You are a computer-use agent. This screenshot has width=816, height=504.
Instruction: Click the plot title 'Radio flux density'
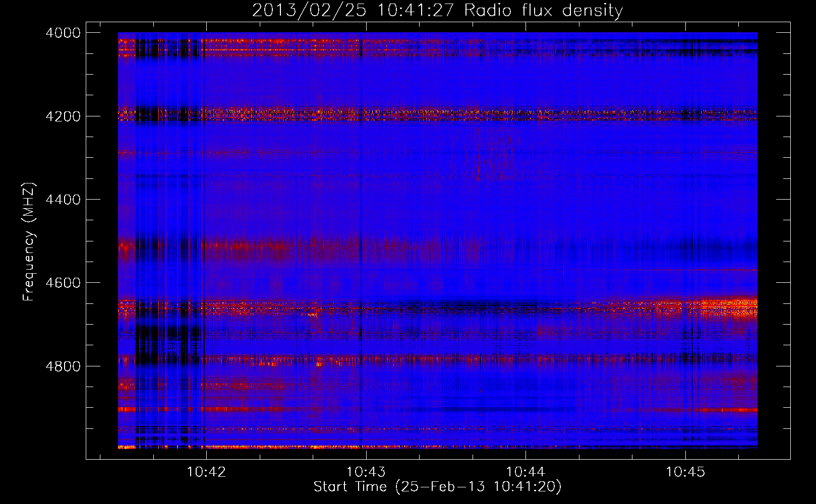544,10
